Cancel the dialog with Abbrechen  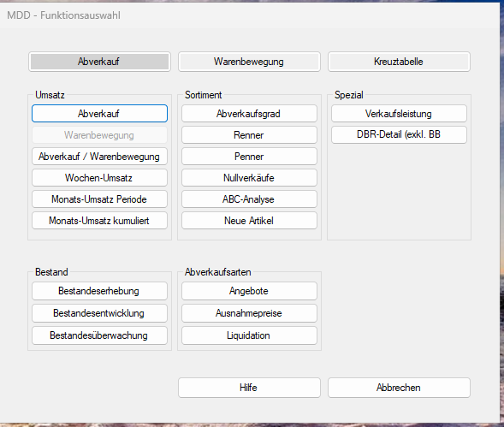click(399, 388)
